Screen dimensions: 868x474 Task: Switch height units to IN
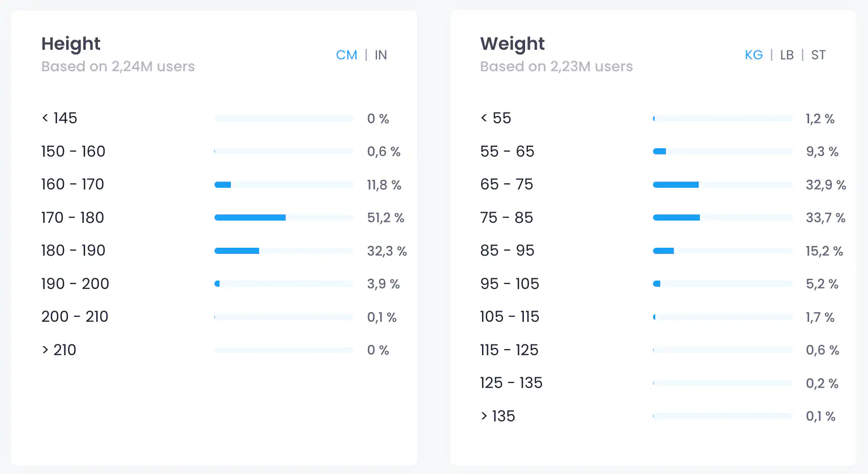(381, 55)
